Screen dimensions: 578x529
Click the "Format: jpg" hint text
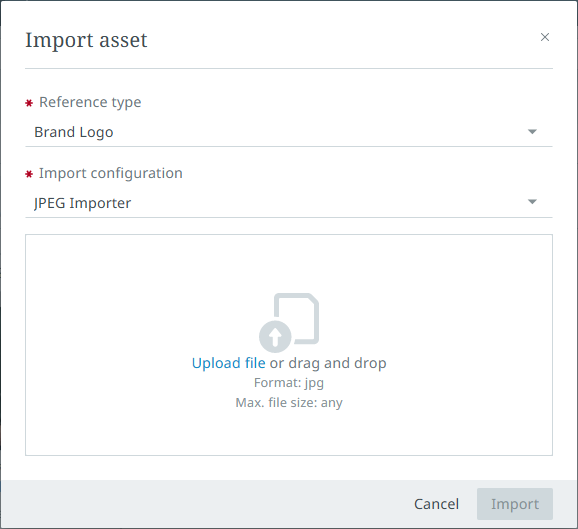click(289, 383)
